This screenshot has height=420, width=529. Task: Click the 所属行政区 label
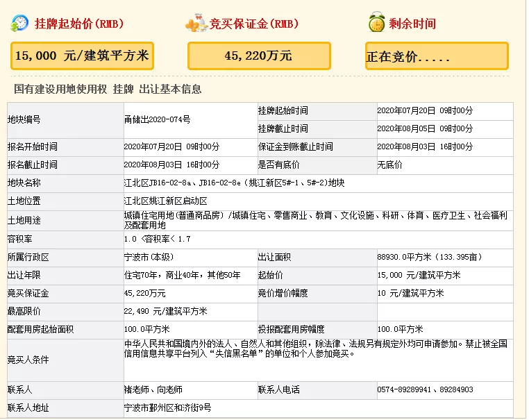click(x=28, y=258)
